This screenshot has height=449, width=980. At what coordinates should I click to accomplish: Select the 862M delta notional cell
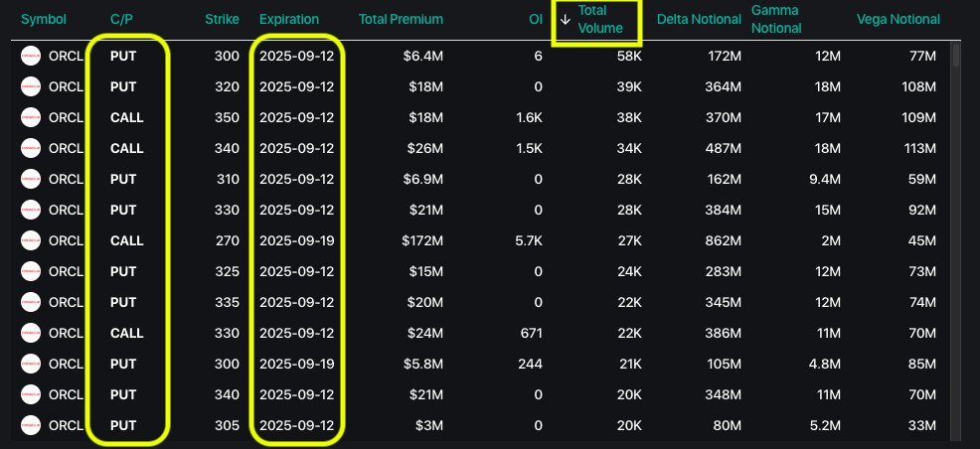click(724, 240)
